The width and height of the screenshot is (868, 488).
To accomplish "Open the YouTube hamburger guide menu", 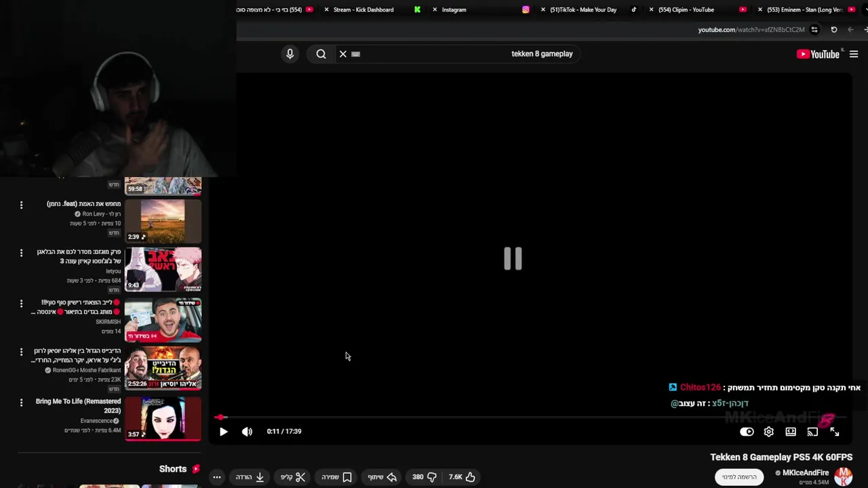I will (x=854, y=54).
